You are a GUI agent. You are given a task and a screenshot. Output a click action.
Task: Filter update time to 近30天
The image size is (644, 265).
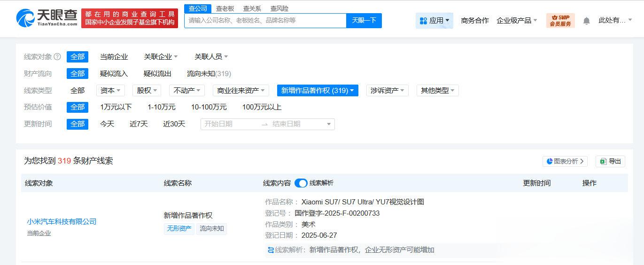pos(174,124)
